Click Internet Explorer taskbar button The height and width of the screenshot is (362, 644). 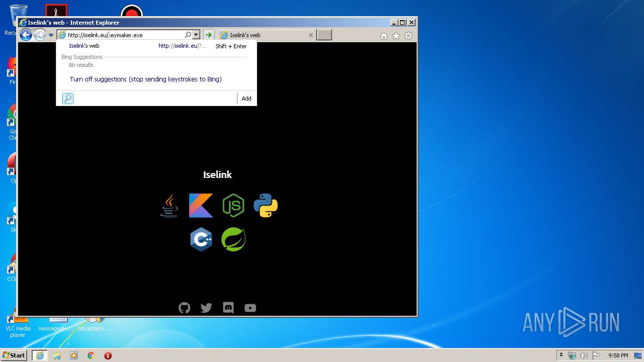[x=40, y=355]
